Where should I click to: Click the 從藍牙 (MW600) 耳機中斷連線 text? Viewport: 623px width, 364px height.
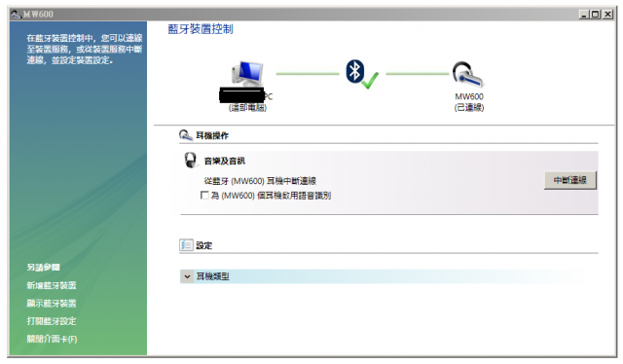(260, 181)
